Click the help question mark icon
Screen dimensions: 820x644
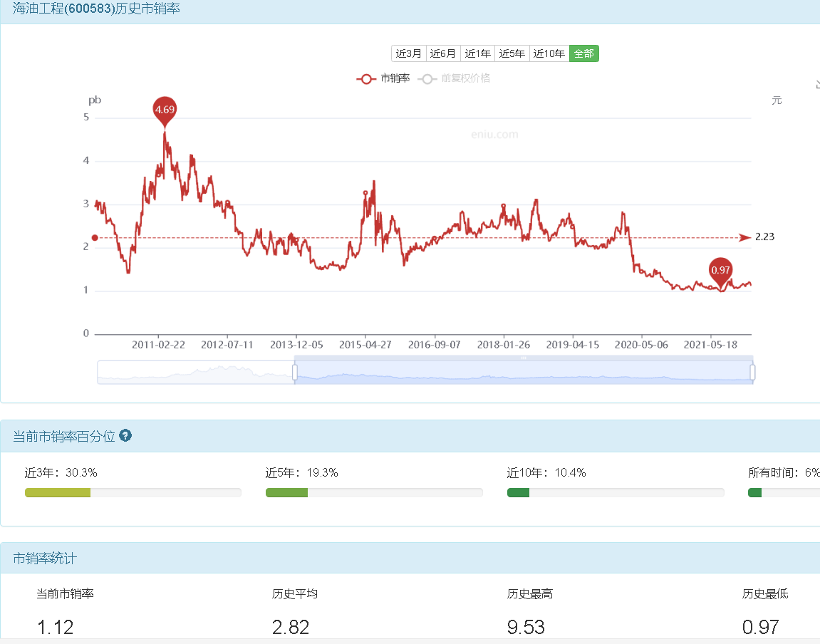point(125,435)
